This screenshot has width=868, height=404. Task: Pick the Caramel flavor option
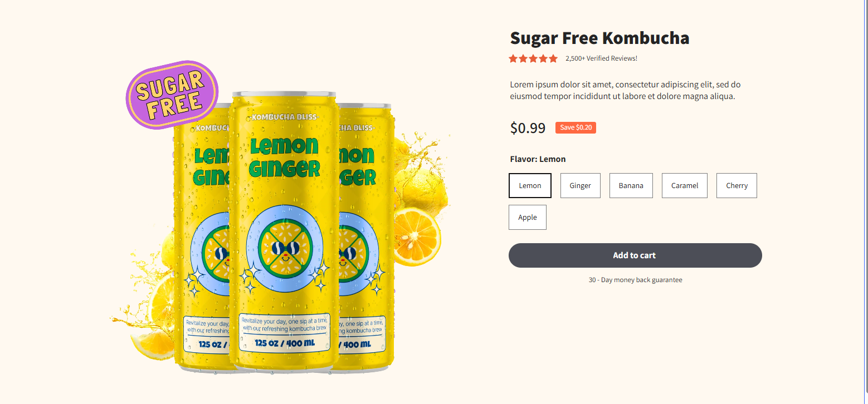click(684, 185)
